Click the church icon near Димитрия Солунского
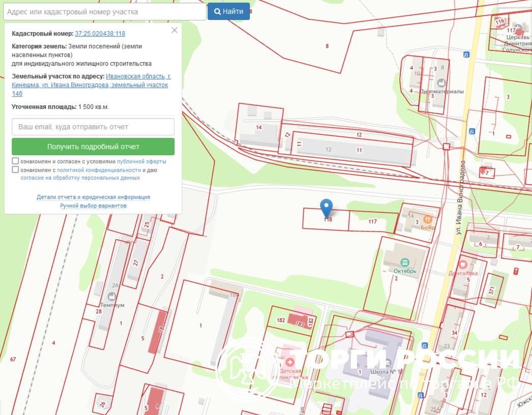The width and height of the screenshot is (532, 415). pyautogui.click(x=517, y=27)
